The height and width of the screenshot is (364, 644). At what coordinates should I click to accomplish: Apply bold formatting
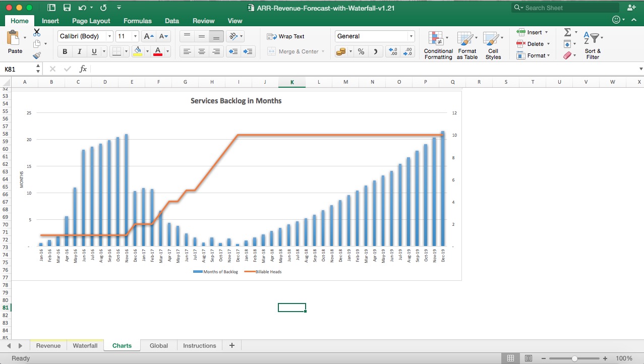(64, 51)
